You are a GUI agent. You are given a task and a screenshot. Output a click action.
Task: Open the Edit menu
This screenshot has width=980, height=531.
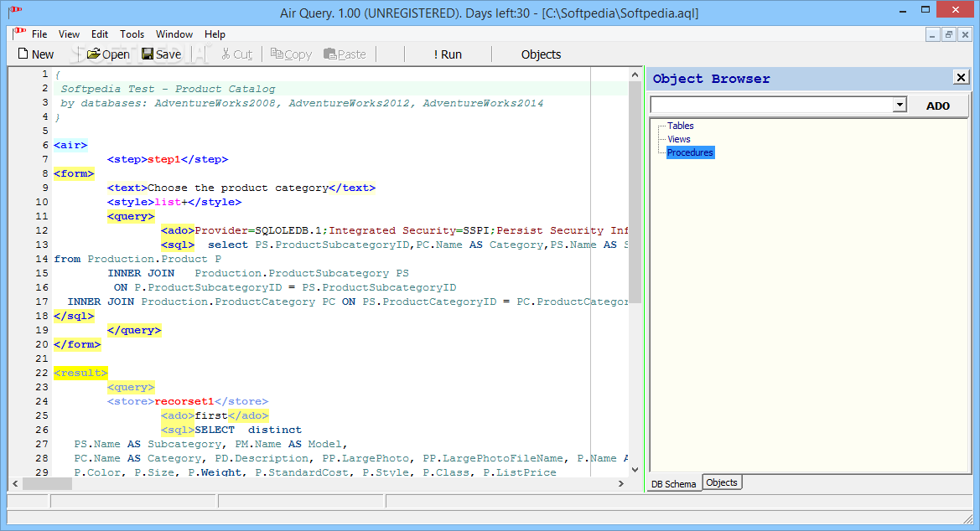point(100,34)
